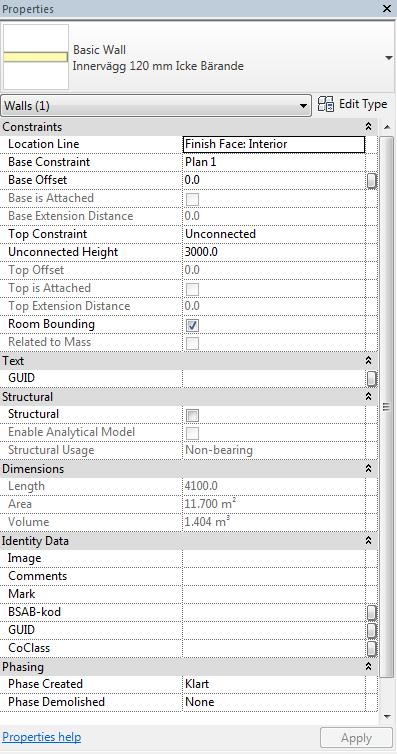The width and height of the screenshot is (397, 754).
Task: Click the vertical scrollbar thumb
Action: 386,406
